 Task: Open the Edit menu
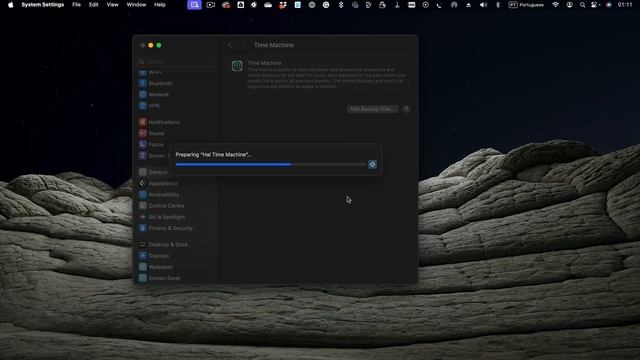93,5
